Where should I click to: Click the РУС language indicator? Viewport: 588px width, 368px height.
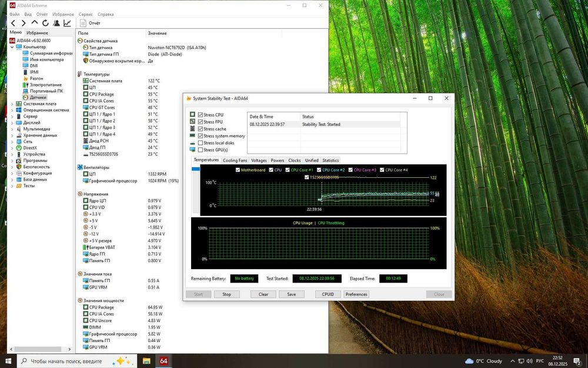point(540,362)
